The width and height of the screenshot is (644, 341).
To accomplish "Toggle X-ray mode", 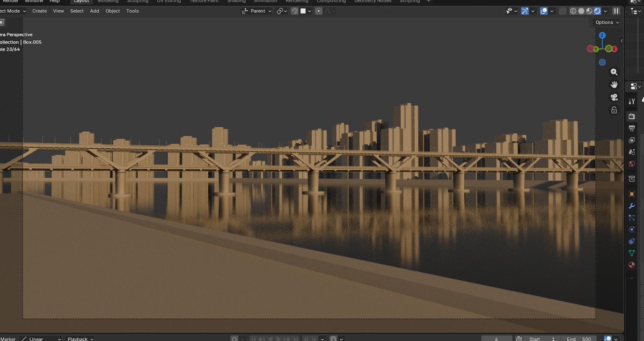I will tap(562, 11).
